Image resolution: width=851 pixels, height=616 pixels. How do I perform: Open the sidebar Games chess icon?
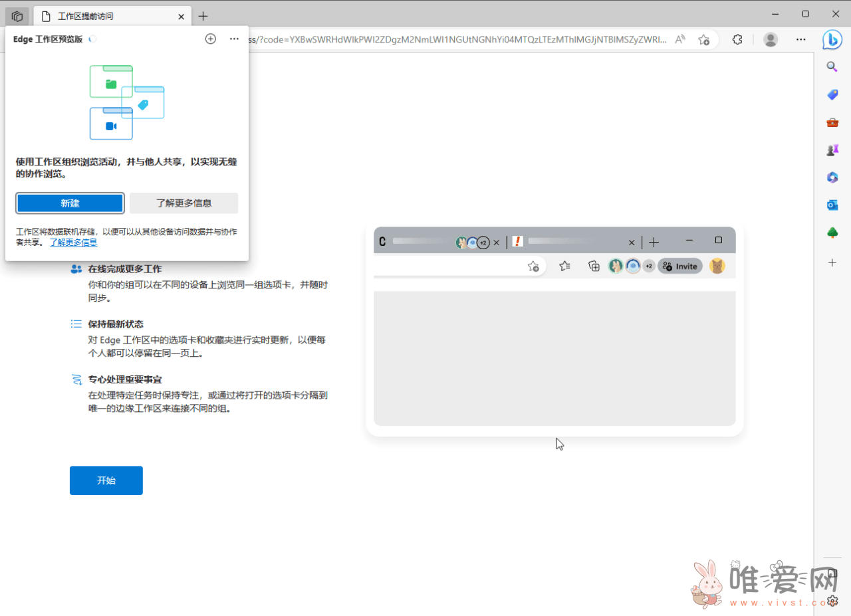[832, 150]
